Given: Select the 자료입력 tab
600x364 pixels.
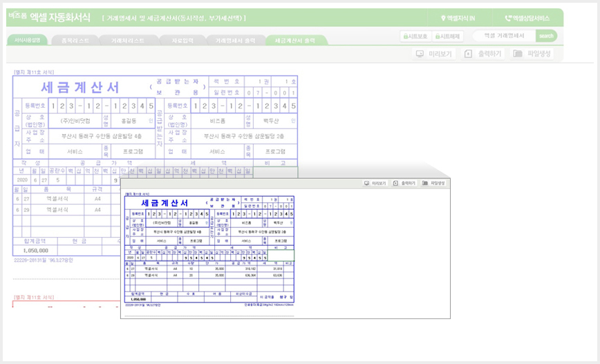Looking at the screenshot, I should point(182,40).
